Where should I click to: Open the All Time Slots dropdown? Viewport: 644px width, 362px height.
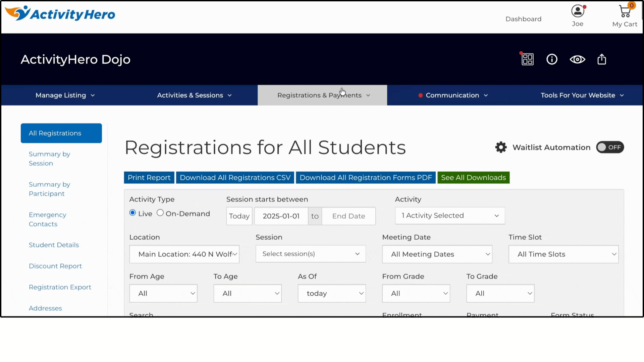click(x=563, y=254)
